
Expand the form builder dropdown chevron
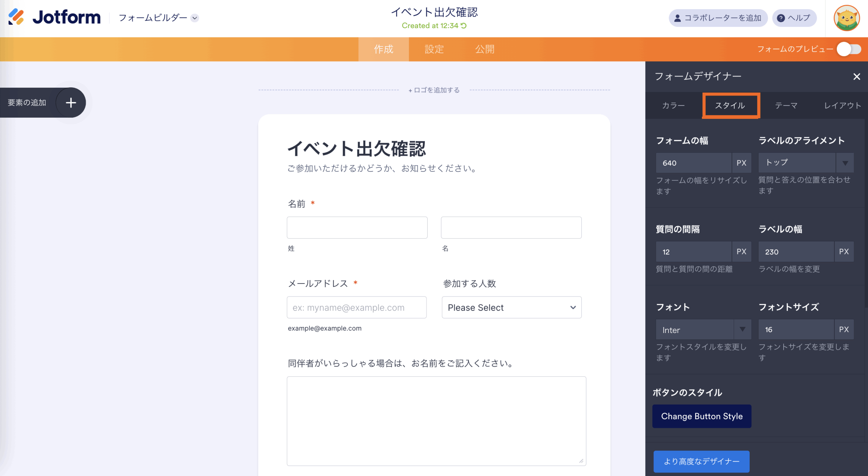pos(195,18)
